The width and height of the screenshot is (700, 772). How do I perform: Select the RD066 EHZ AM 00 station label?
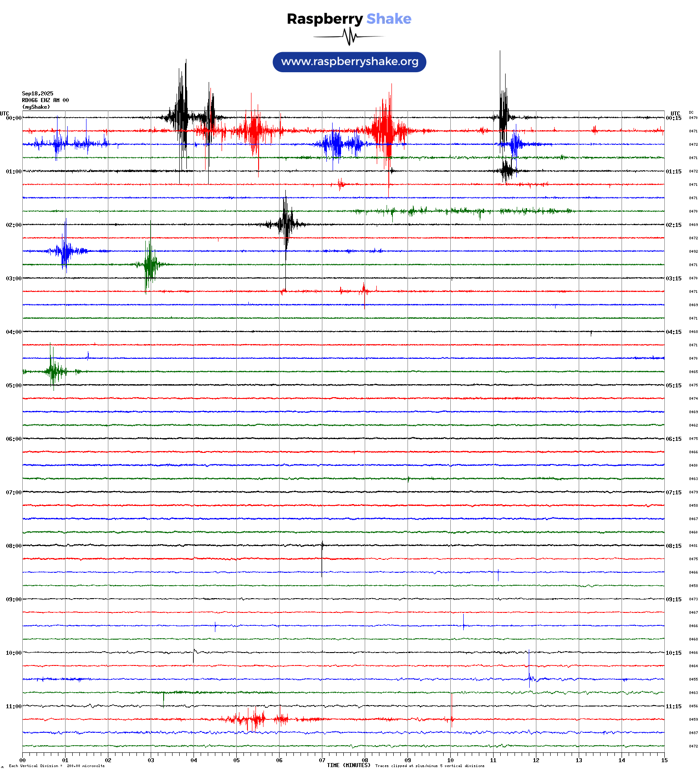(x=45, y=100)
